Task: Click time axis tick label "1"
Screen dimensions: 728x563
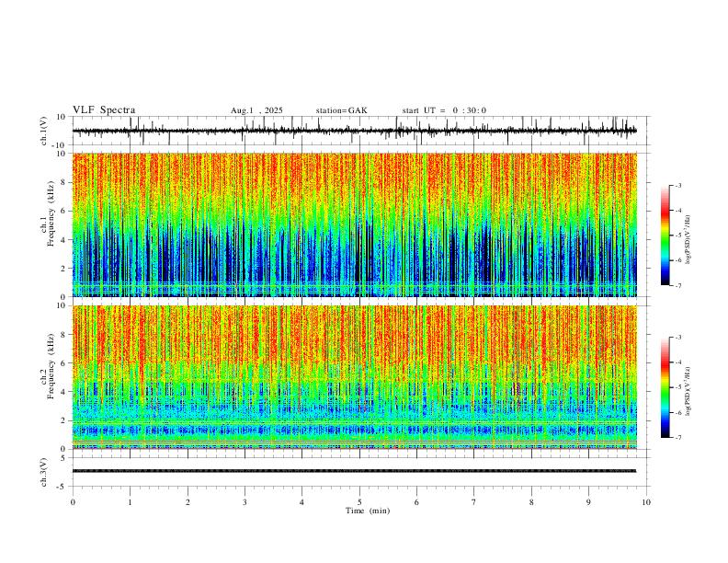Action: pyautogui.click(x=130, y=502)
